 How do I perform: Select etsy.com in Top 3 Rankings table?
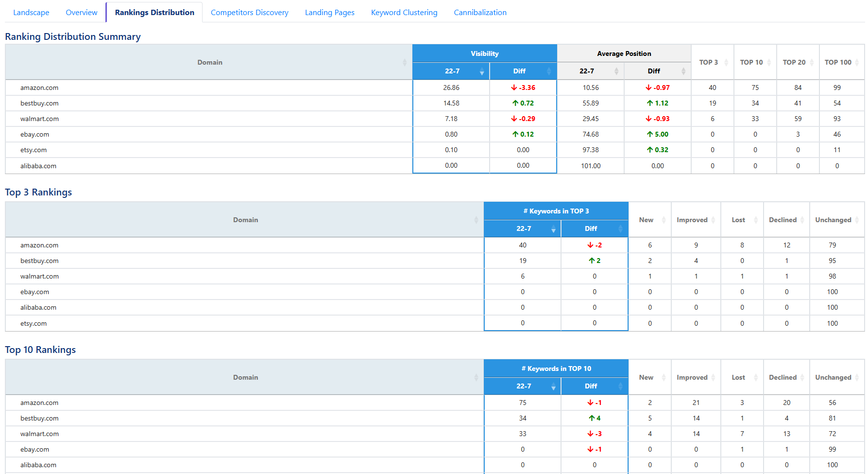[34, 323]
